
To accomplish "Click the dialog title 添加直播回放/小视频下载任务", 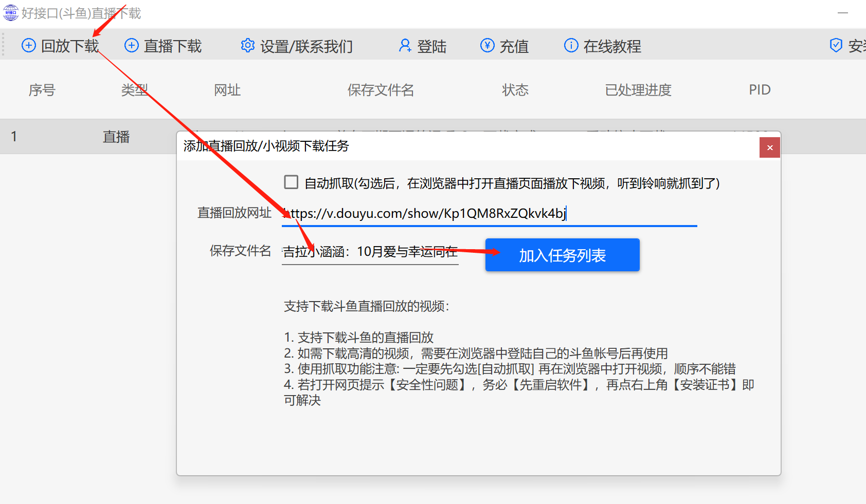I will (266, 146).
